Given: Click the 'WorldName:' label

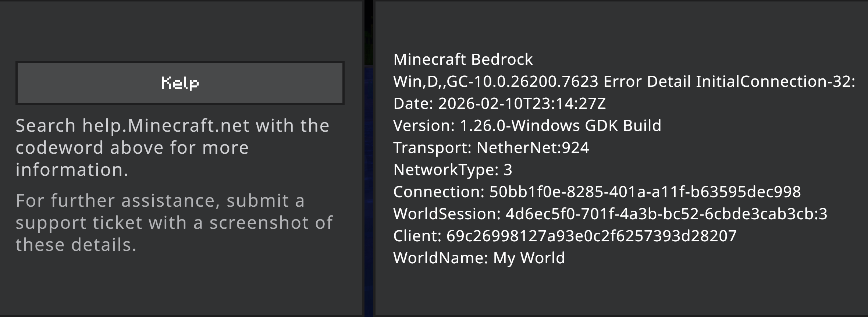Looking at the screenshot, I should click(x=441, y=258).
